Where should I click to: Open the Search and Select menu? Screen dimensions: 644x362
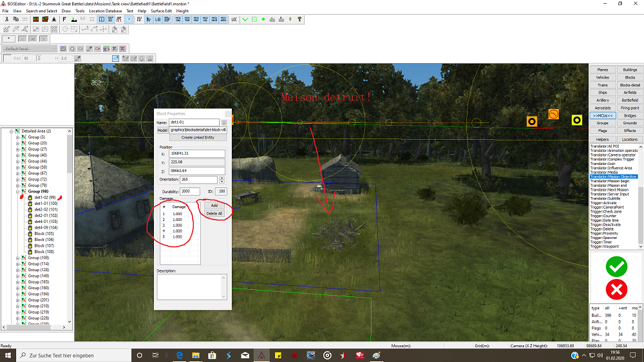pyautogui.click(x=41, y=11)
